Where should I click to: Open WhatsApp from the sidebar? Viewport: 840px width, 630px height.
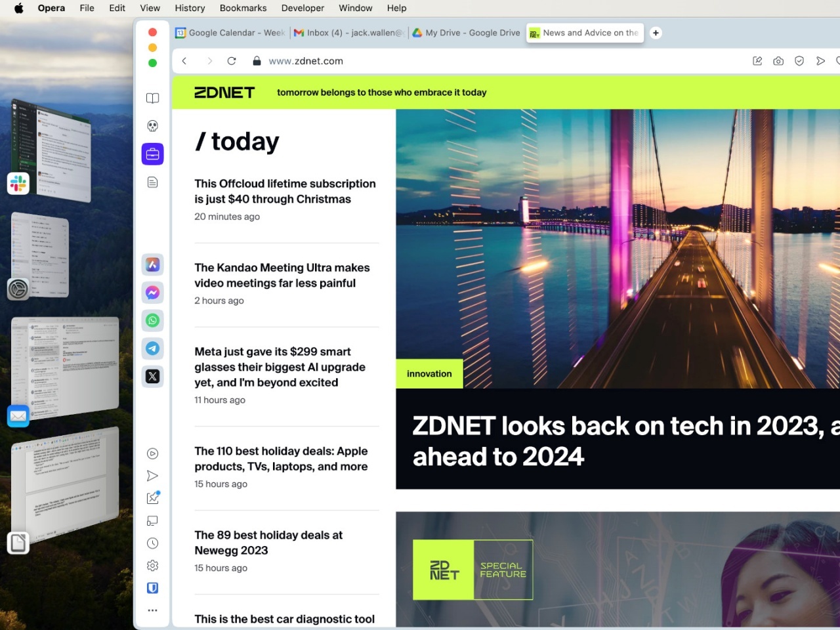tap(152, 320)
